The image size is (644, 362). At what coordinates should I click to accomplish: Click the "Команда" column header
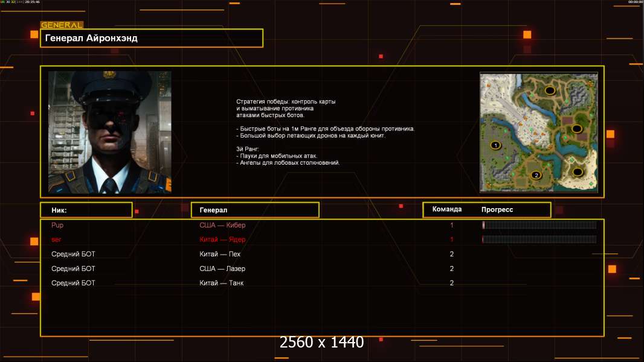coord(447,209)
